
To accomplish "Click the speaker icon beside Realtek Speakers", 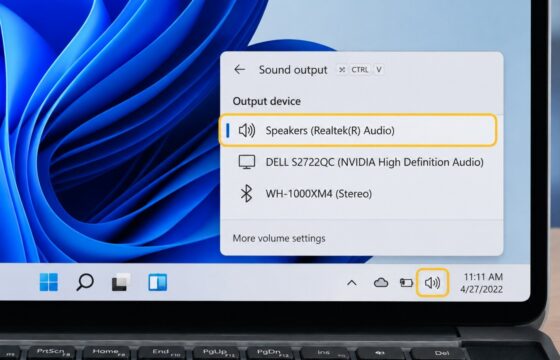I will click(x=247, y=131).
